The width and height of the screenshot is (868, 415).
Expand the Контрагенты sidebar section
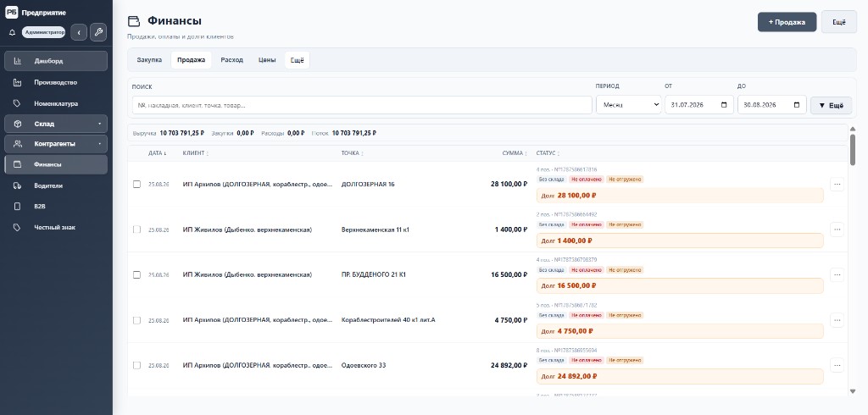tap(100, 144)
